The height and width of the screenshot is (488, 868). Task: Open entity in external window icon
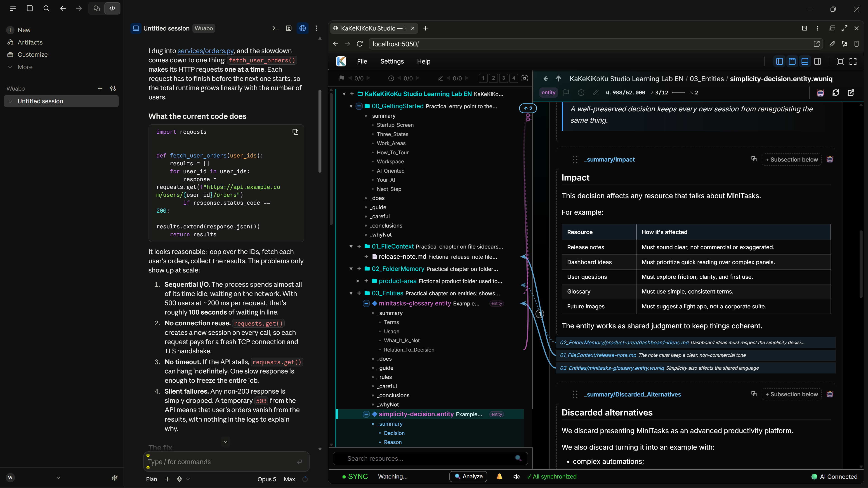(x=851, y=93)
